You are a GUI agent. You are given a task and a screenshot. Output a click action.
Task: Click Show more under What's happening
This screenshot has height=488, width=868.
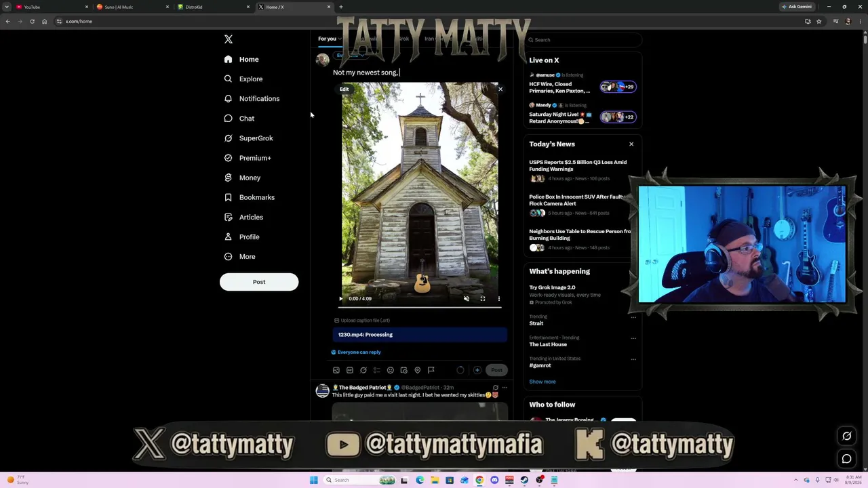click(542, 382)
